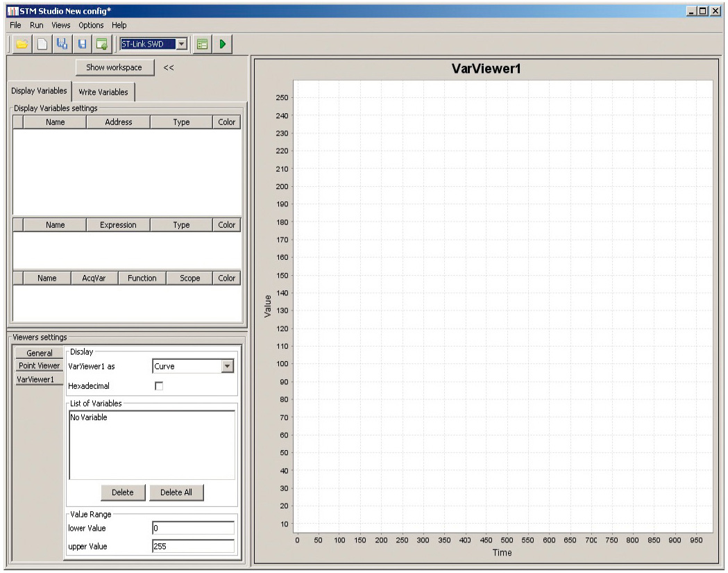This screenshot has height=573, width=728.
Task: Click the Function column header
Action: 142,278
